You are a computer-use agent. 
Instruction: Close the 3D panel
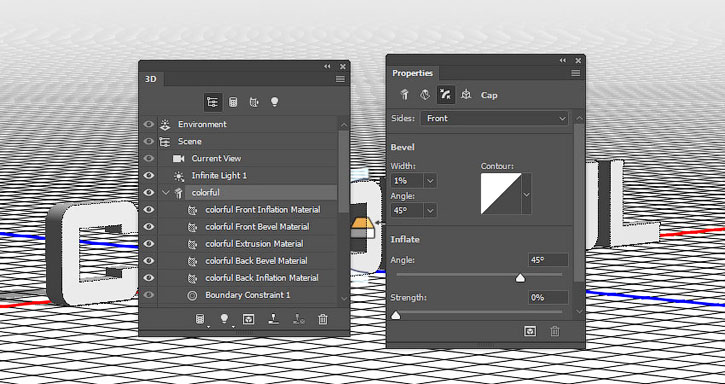343,67
